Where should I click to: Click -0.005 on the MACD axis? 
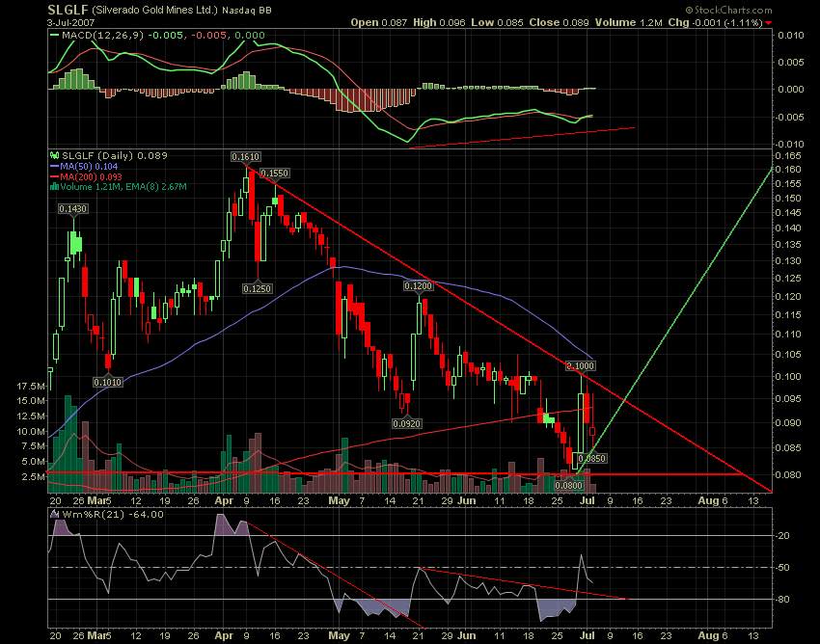789,117
